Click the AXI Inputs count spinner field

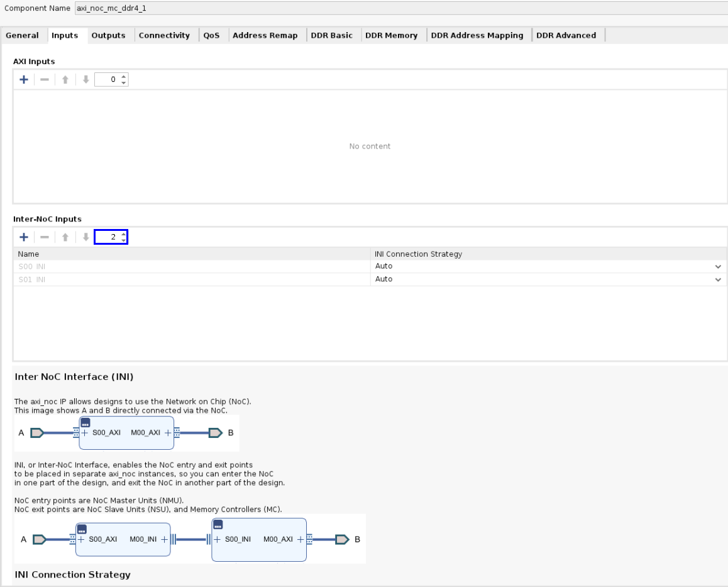pyautogui.click(x=107, y=80)
